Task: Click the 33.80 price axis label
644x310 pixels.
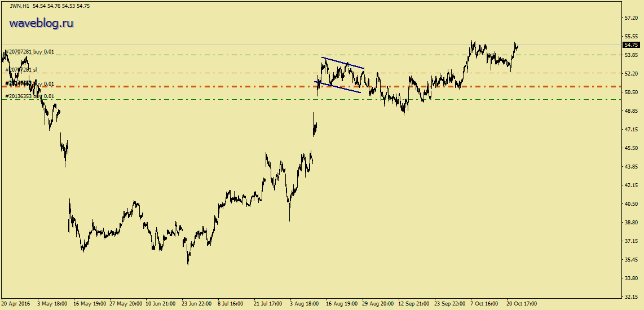Action: coord(630,278)
